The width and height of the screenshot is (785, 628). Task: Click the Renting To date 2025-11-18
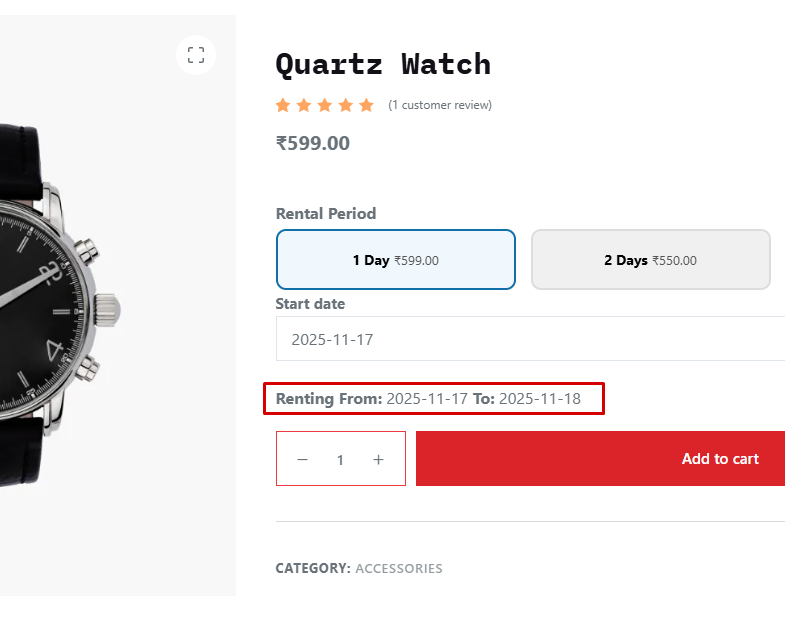point(539,399)
